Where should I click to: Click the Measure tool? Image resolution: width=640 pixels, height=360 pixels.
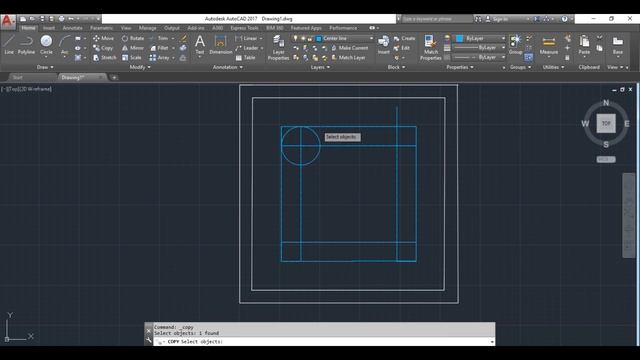click(x=549, y=44)
